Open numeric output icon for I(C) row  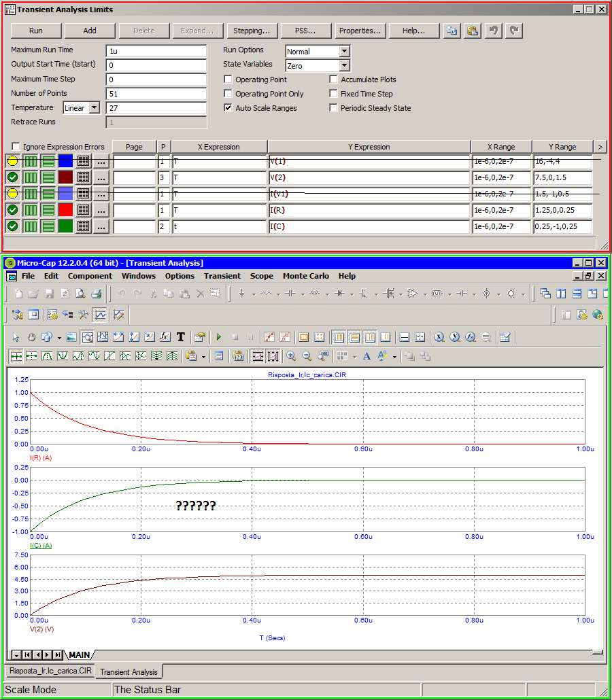(x=83, y=226)
